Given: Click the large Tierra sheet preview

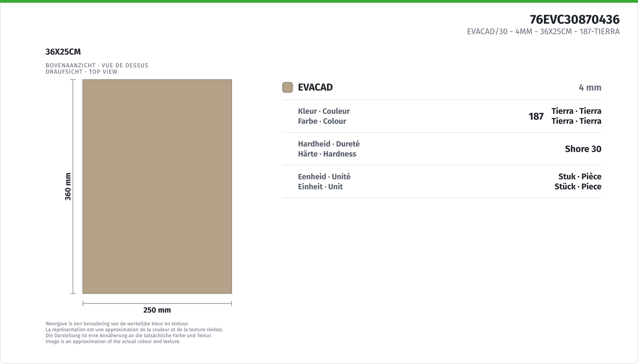Looking at the screenshot, I should point(157,186).
